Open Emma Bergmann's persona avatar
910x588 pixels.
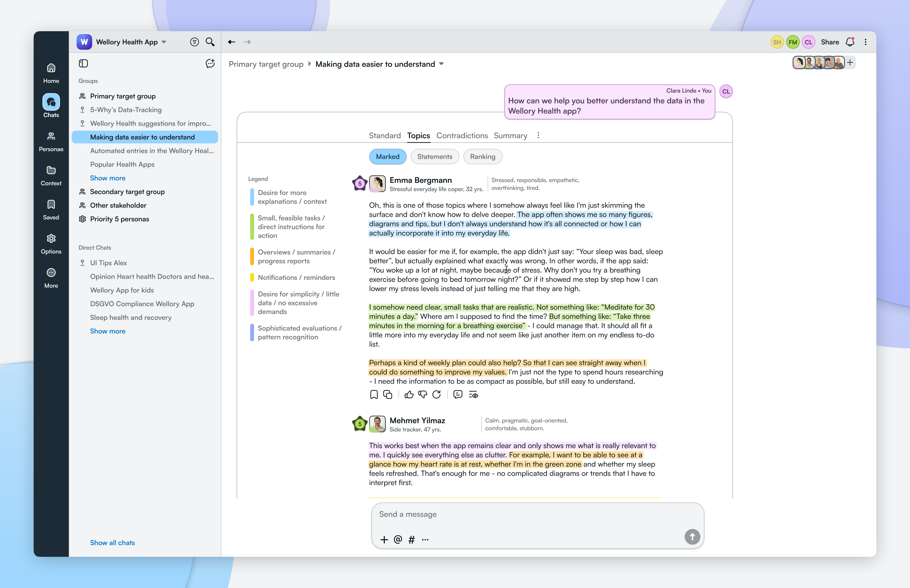[x=377, y=184]
